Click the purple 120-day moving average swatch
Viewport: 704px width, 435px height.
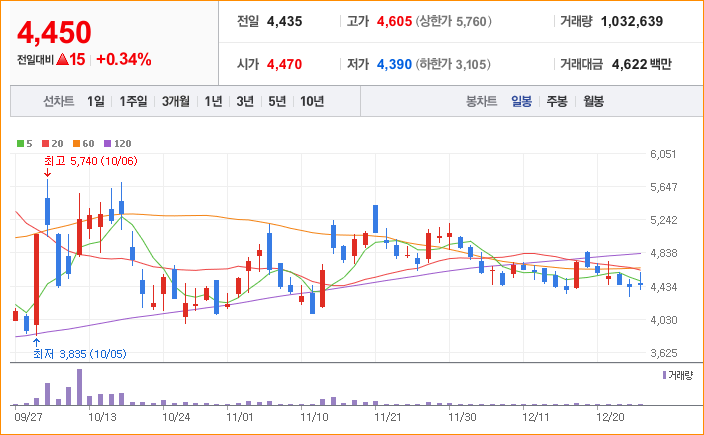click(x=107, y=144)
